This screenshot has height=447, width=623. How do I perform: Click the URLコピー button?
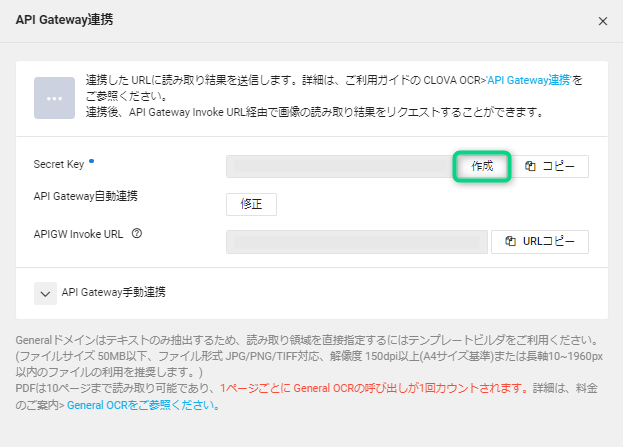tap(540, 241)
